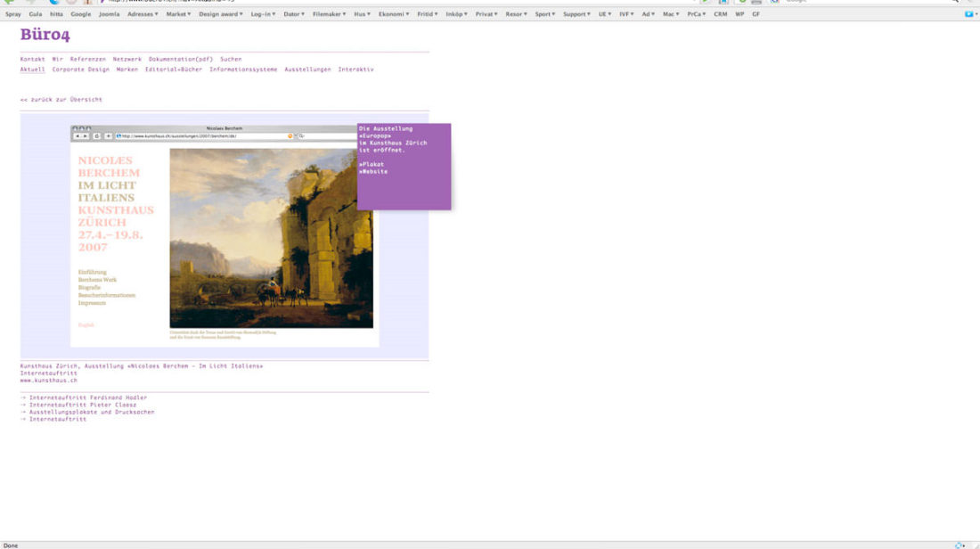Screen dimensions: 980x549
Task: Open the Joomla bookmark
Action: (109, 13)
